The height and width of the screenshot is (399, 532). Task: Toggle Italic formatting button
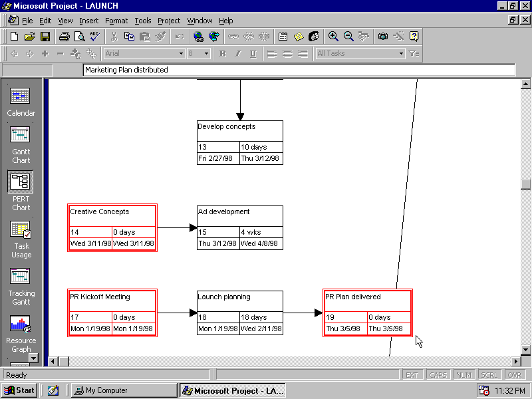point(238,54)
